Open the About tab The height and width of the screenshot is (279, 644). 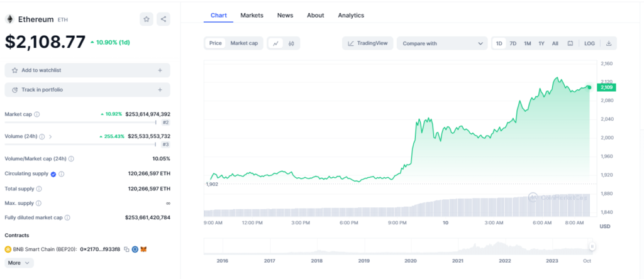316,15
